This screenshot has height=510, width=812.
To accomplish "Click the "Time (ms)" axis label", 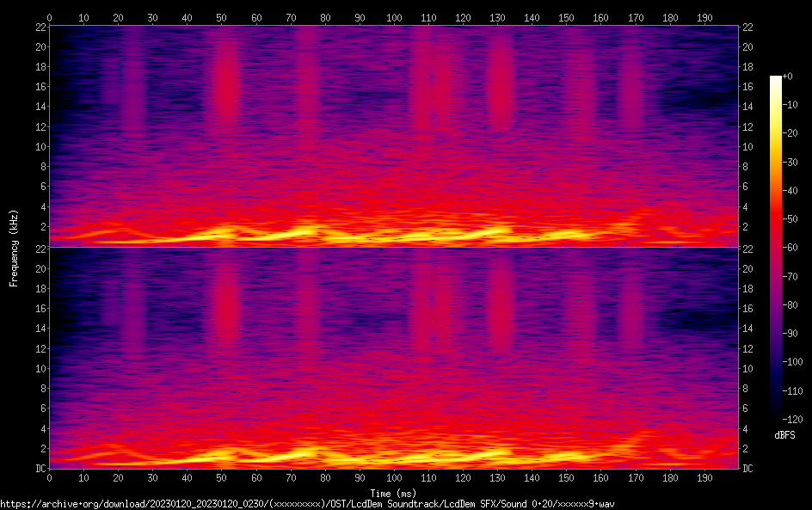I will click(393, 493).
